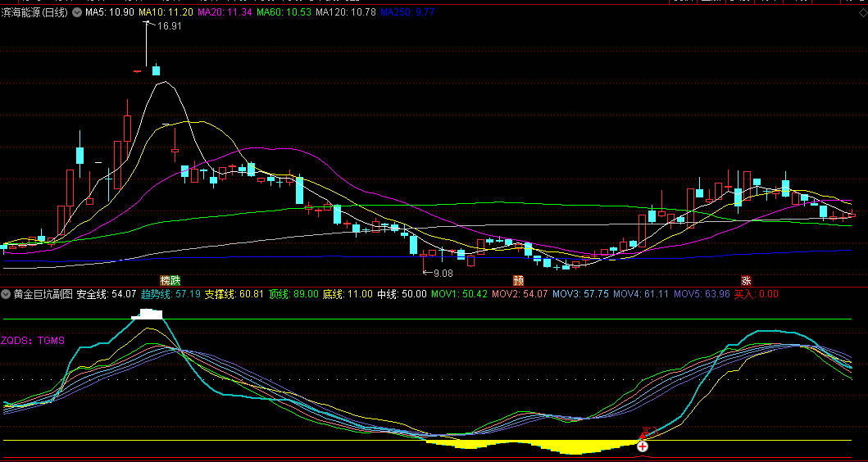The width and height of the screenshot is (868, 462).
Task: Select the MA5: 10.90 legend
Action: (109, 11)
